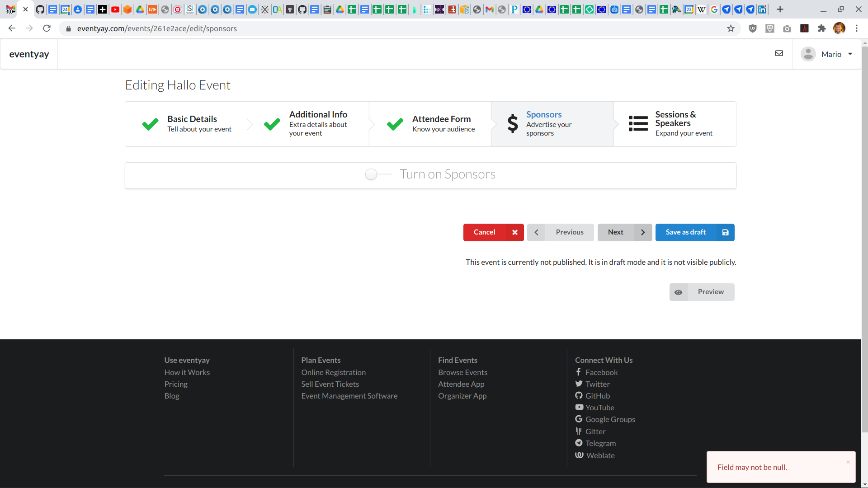The width and height of the screenshot is (868, 488).
Task: Click the GitHub icon in the footer
Action: click(x=579, y=395)
